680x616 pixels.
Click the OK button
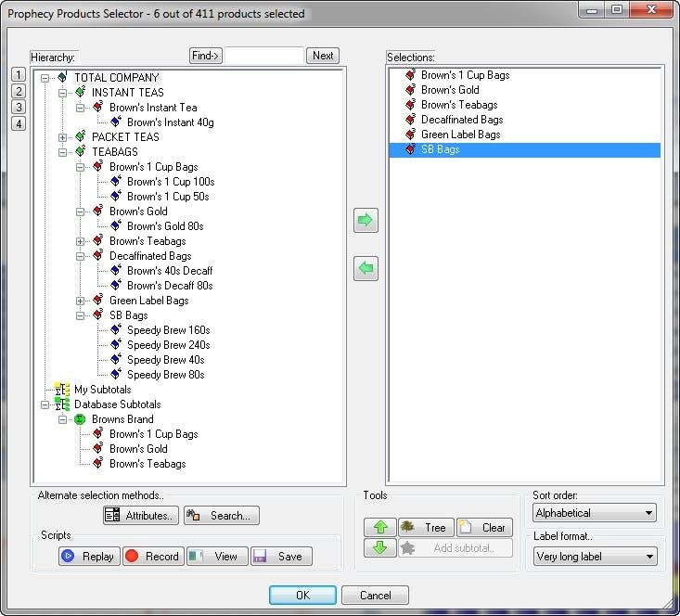302,595
